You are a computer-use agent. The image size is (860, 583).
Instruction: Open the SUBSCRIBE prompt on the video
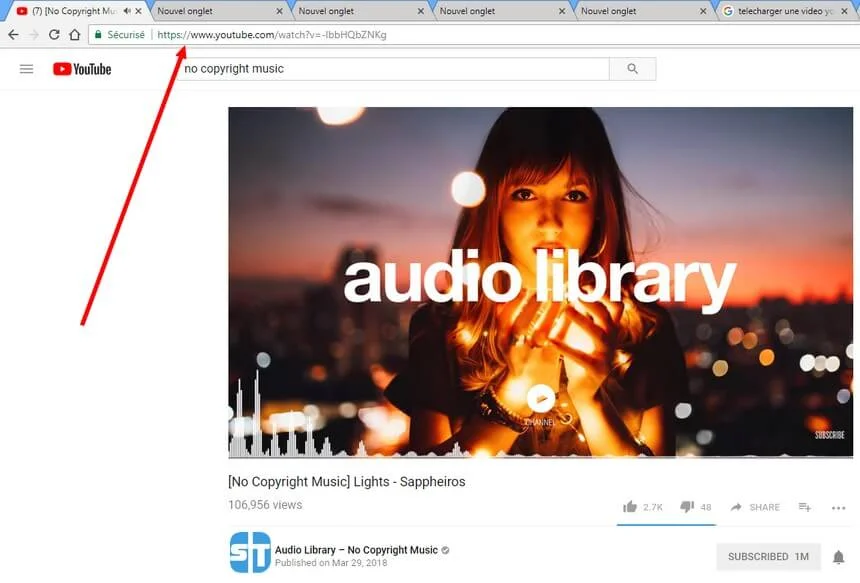829,434
